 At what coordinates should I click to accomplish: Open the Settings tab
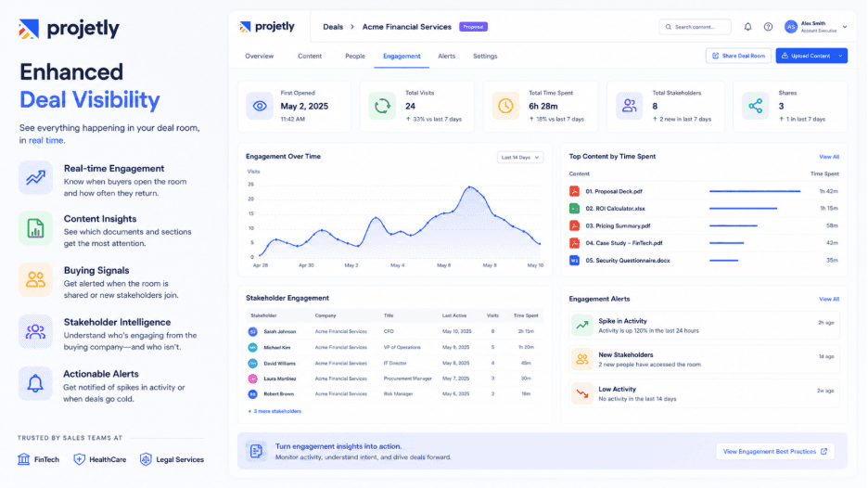pyautogui.click(x=485, y=56)
